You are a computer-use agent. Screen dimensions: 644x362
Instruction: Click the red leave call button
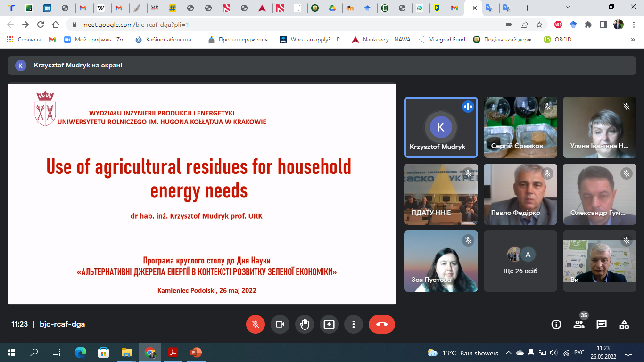tap(382, 324)
